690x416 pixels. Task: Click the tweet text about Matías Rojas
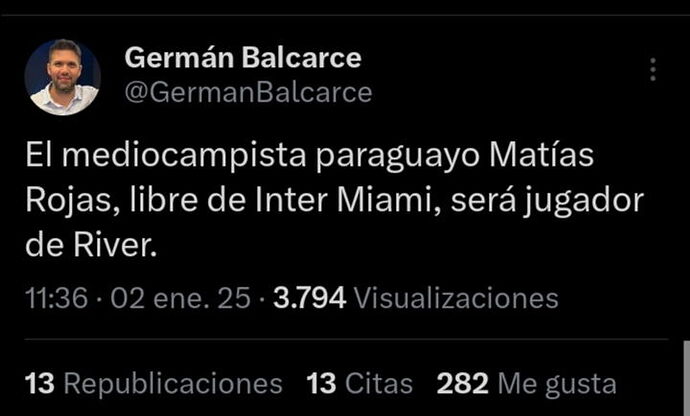(334, 200)
